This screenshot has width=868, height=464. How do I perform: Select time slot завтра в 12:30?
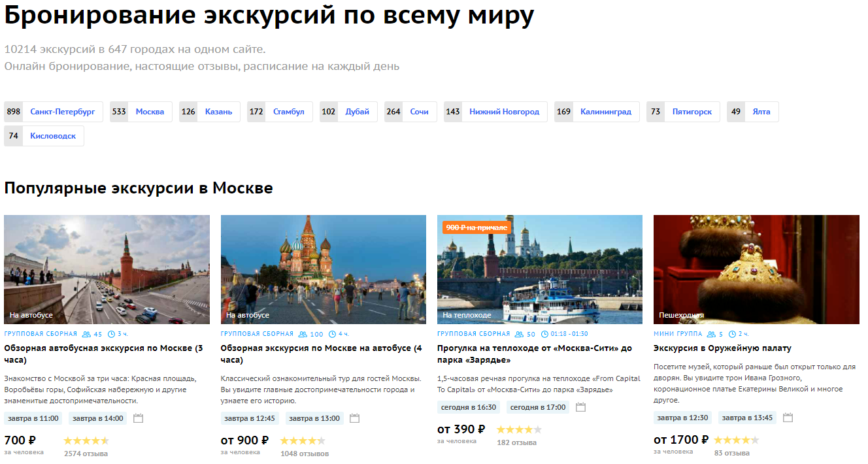click(683, 418)
